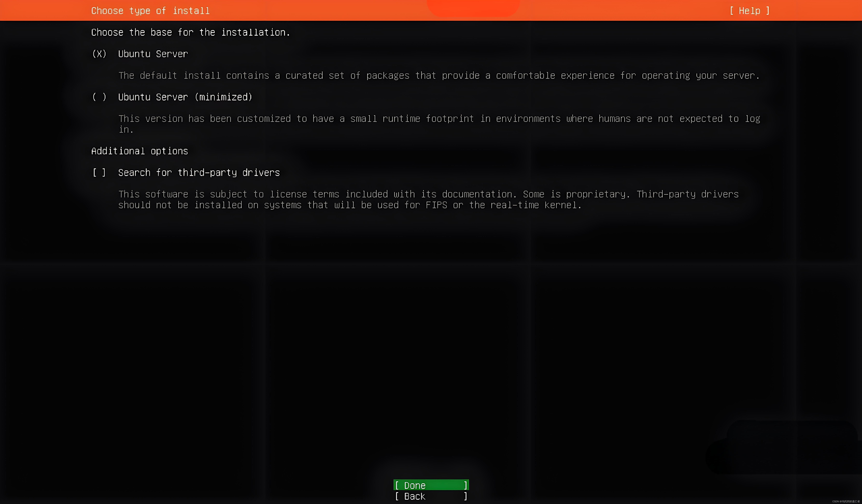Click the Search for third-party drivers label

pos(199,173)
